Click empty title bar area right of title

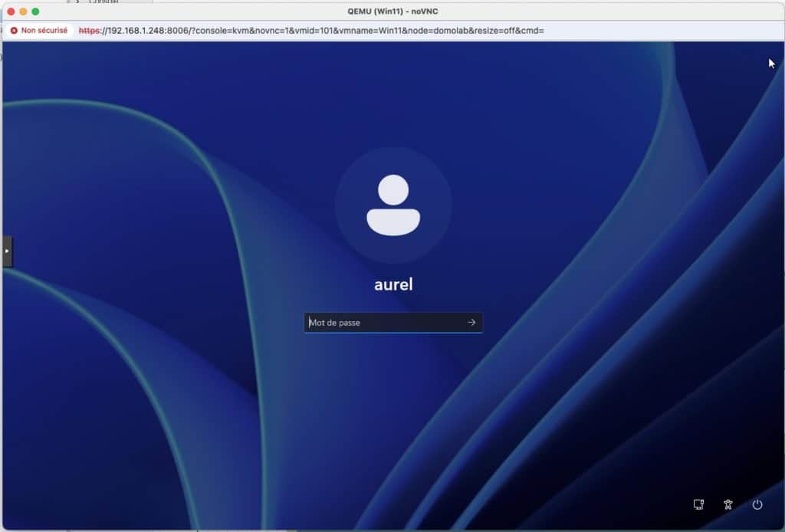pyautogui.click(x=613, y=11)
